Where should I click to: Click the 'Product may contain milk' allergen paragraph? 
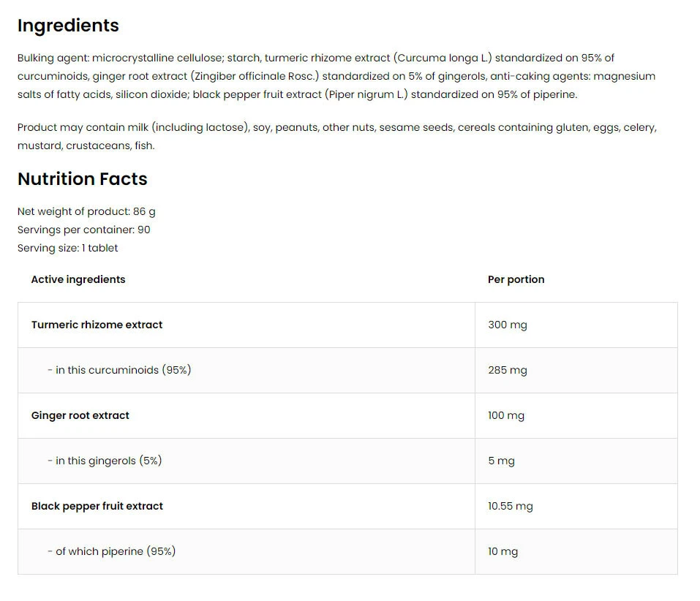click(x=336, y=136)
